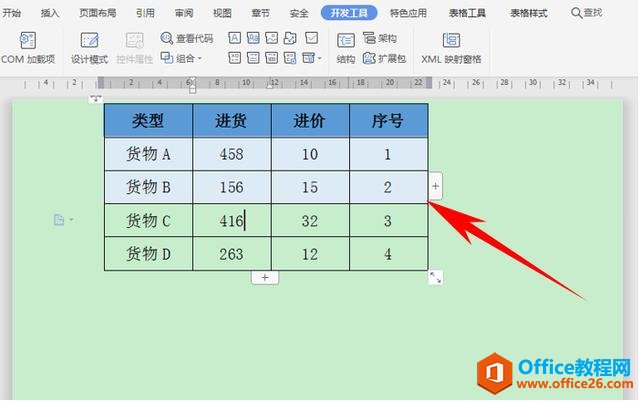640x401 pixels.
Task: Toggle 设计模式 design mode
Action: [89, 48]
